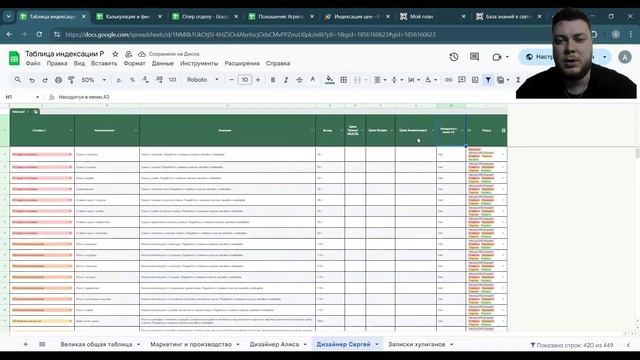Open the Формат menu
Viewport: 640px width, 360px height.
(134, 64)
